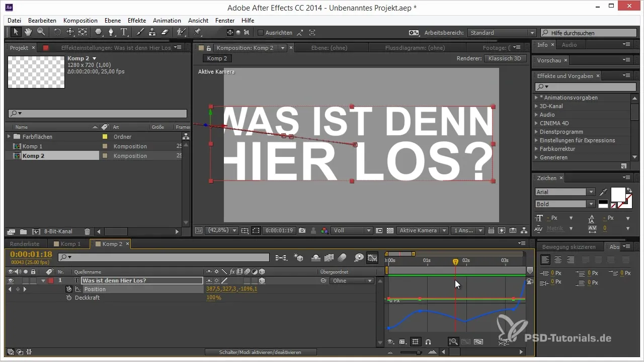Select the Hand tool
The image size is (644, 362).
tap(28, 32)
